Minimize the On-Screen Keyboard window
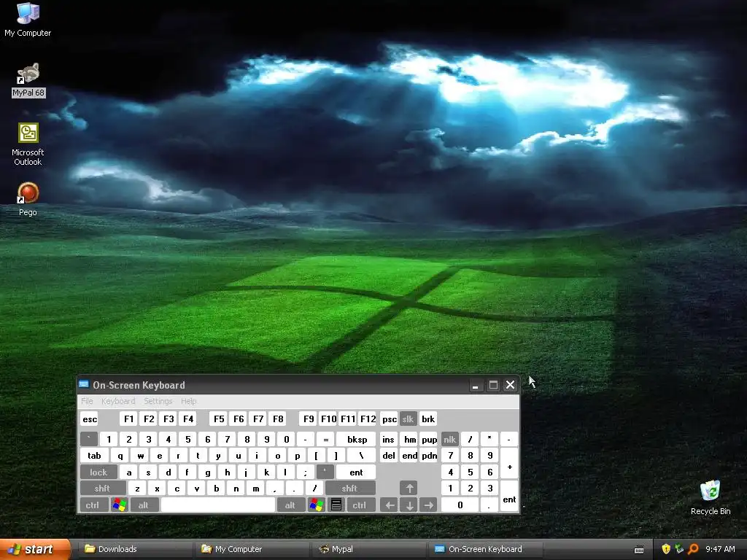Screen dimensions: 747x560 (475, 385)
